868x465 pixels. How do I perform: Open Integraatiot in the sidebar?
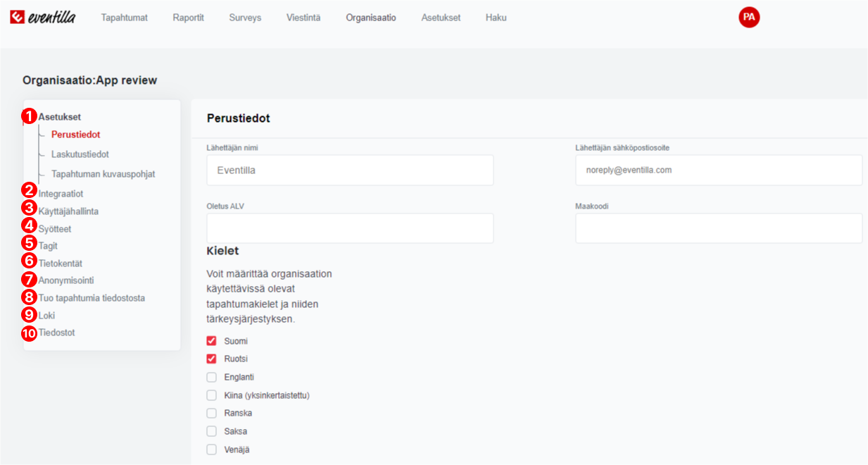[x=61, y=194]
